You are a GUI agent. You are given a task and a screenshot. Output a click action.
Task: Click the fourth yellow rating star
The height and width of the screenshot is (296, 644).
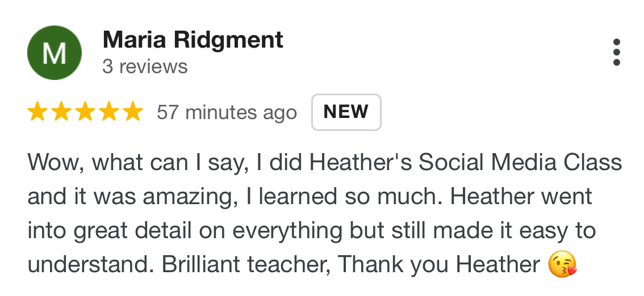click(x=108, y=112)
